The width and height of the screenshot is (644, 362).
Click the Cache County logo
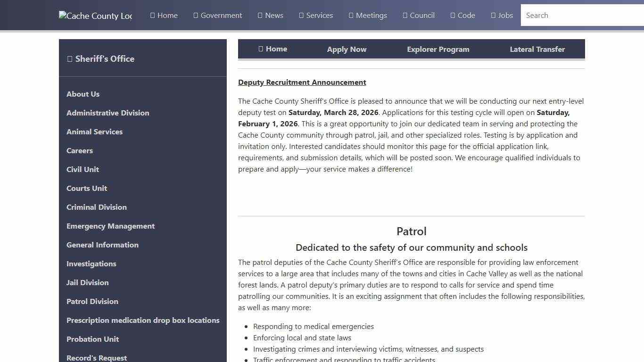(95, 15)
